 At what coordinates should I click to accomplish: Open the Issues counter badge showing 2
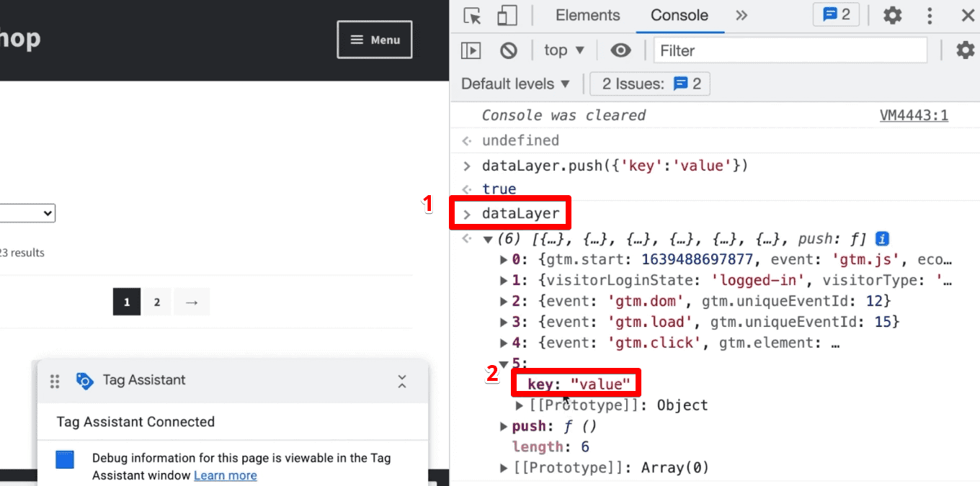coord(835,14)
